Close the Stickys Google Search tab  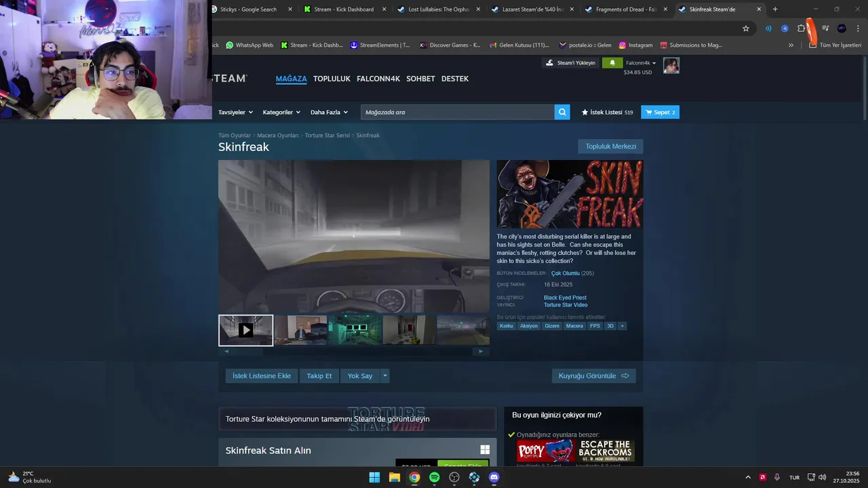[290, 9]
